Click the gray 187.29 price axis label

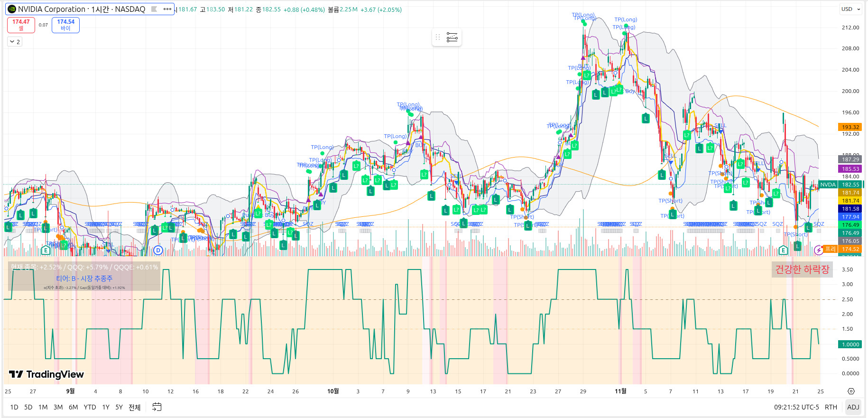tap(850, 159)
